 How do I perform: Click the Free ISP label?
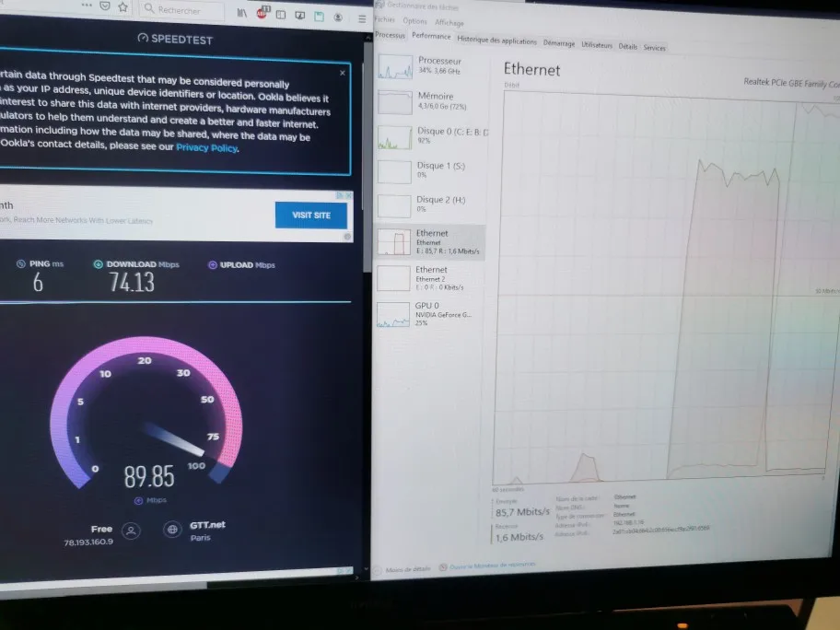(102, 529)
